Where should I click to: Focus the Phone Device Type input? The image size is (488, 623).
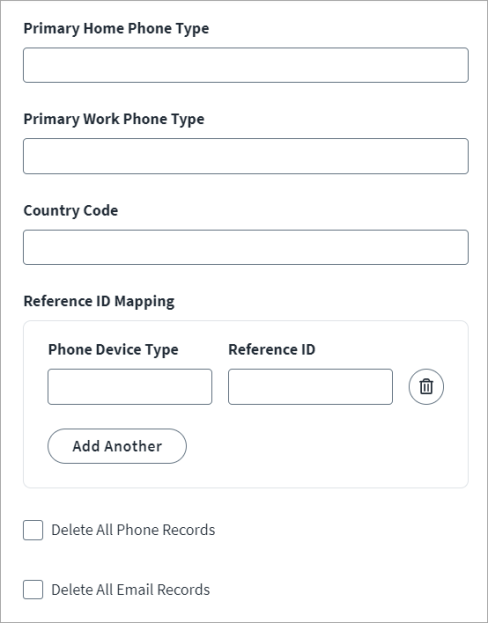pos(130,387)
